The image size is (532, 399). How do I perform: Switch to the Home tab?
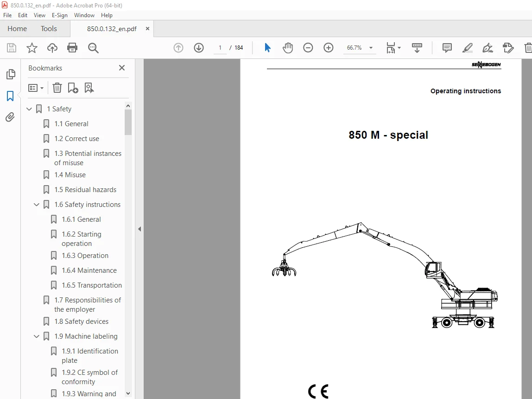17,28
